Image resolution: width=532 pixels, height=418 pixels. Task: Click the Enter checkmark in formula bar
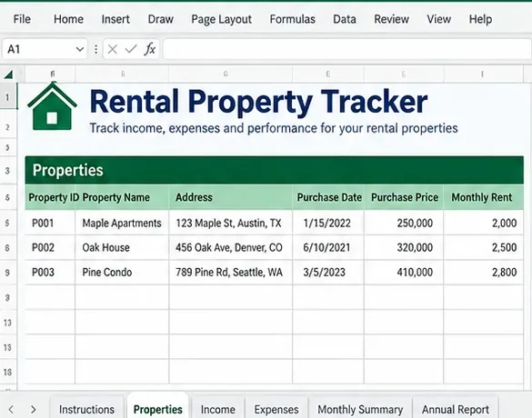131,49
